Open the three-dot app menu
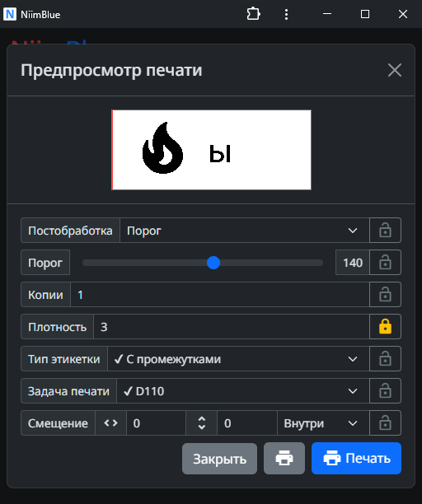Image resolution: width=422 pixels, height=504 pixels. 286,14
